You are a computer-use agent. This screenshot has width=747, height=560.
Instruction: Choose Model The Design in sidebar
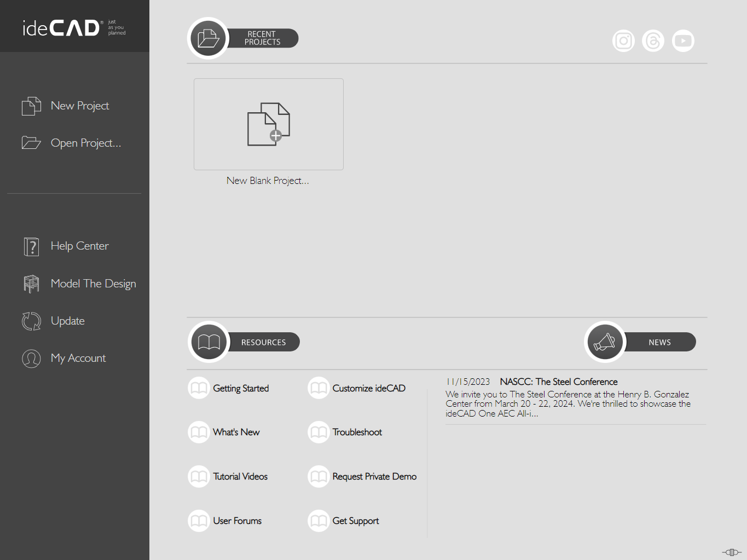[x=94, y=284]
